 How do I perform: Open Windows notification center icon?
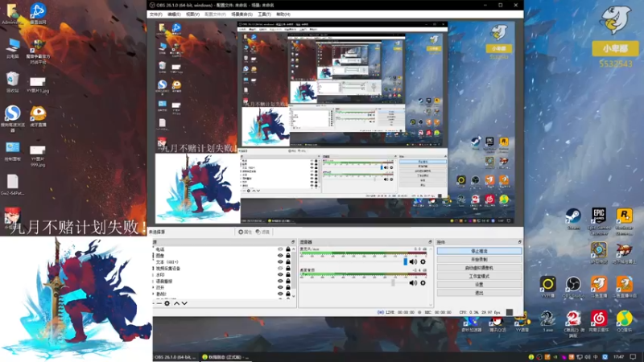point(633,357)
